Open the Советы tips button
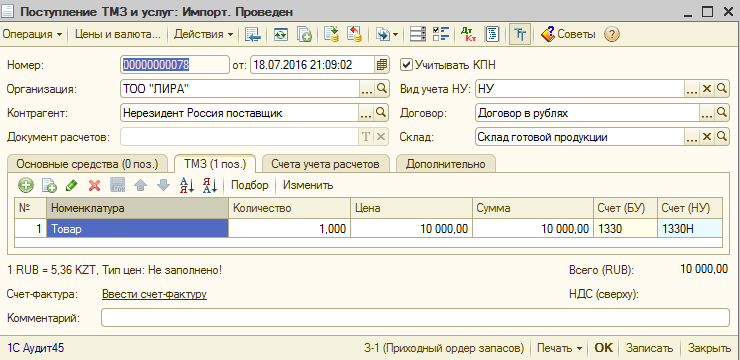Screen dimensions: 740x360 [x=568, y=34]
